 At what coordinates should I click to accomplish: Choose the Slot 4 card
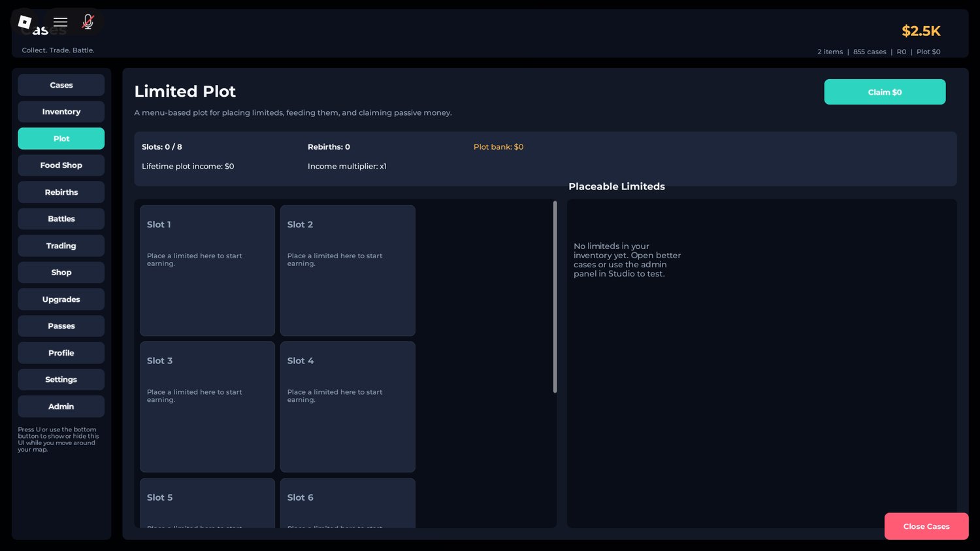[x=348, y=407]
